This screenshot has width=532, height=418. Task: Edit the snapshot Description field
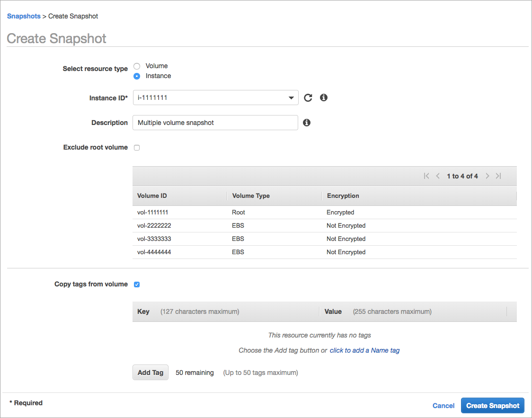click(x=215, y=122)
